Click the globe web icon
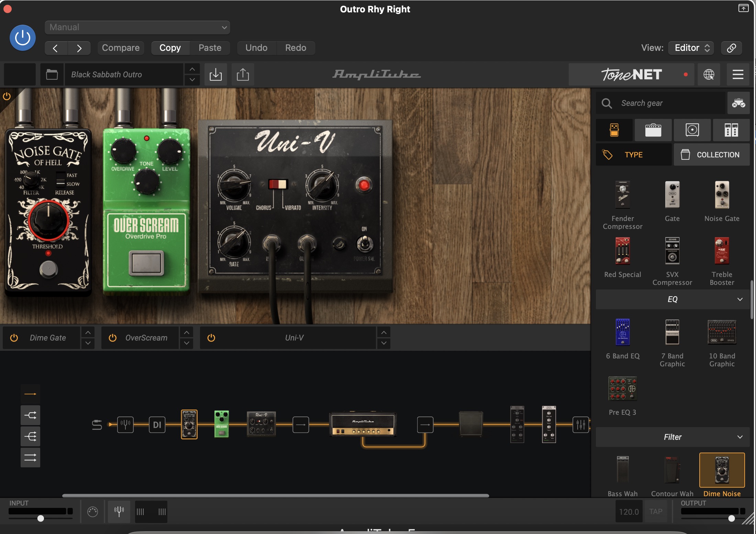Screen dimensions: 756x534 click(x=709, y=75)
